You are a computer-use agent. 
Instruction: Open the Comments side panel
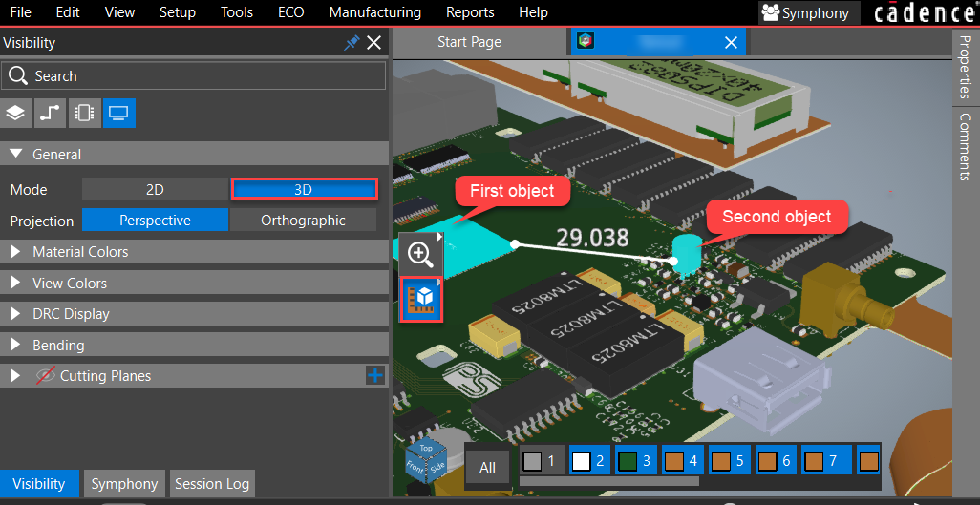pyautogui.click(x=966, y=146)
